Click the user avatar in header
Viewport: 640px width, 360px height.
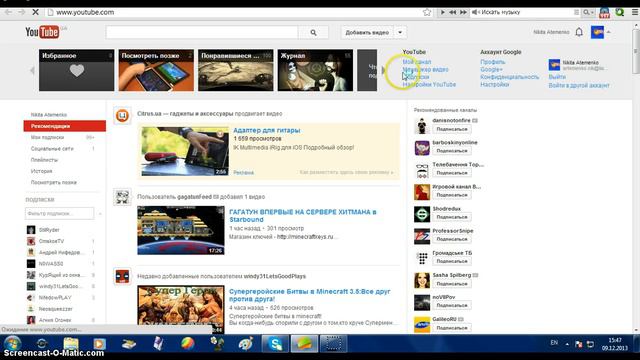pos(597,32)
